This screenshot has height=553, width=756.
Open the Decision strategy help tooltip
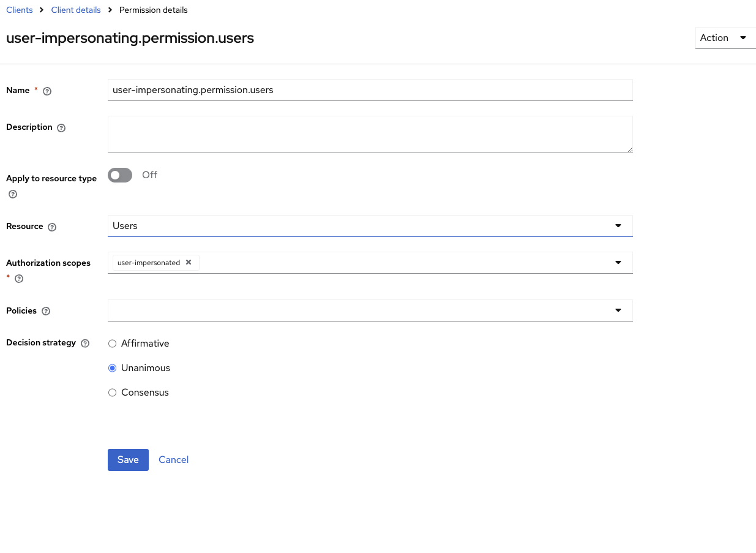coord(84,343)
